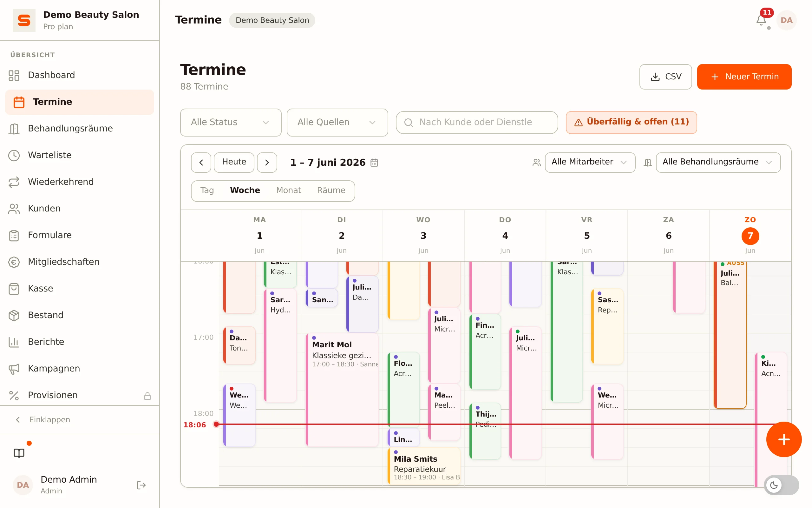Image resolution: width=812 pixels, height=508 pixels.
Task: Open the Dashboard page
Action: (x=80, y=75)
